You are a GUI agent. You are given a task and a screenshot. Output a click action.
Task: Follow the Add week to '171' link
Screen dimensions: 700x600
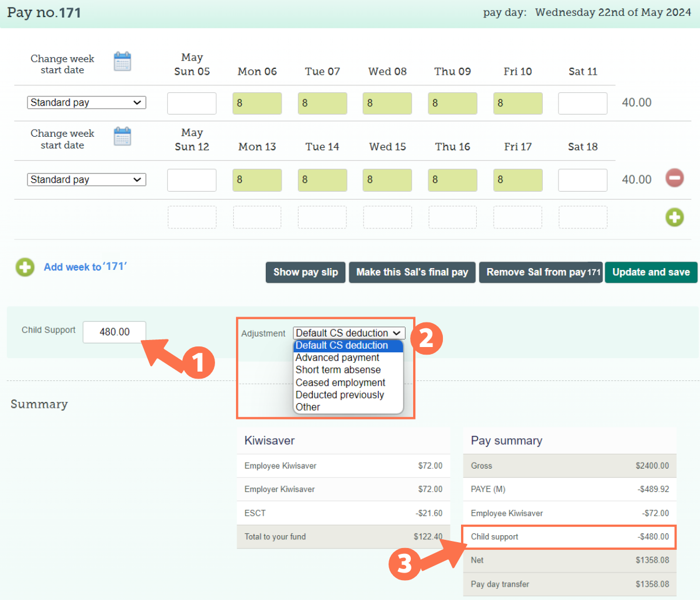pyautogui.click(x=85, y=267)
